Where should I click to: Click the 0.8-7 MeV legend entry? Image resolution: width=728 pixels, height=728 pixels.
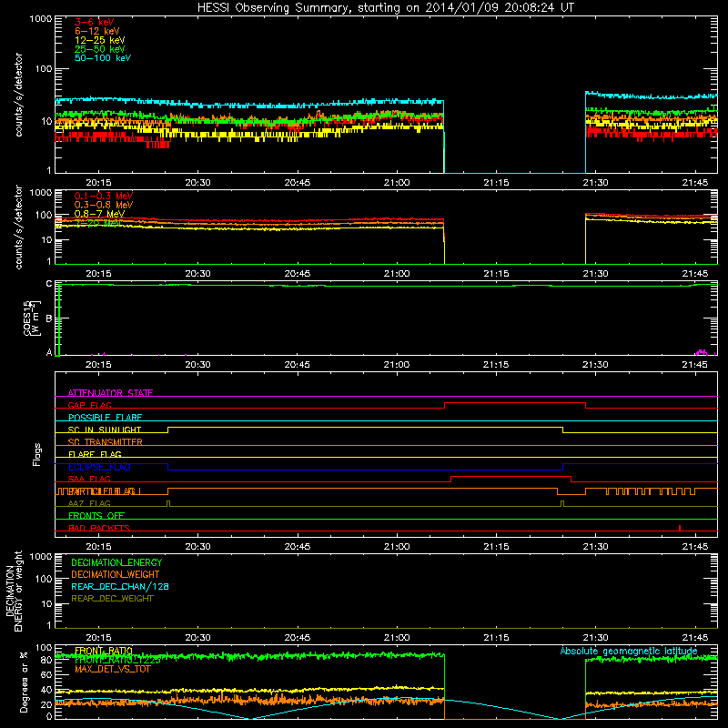(x=99, y=214)
